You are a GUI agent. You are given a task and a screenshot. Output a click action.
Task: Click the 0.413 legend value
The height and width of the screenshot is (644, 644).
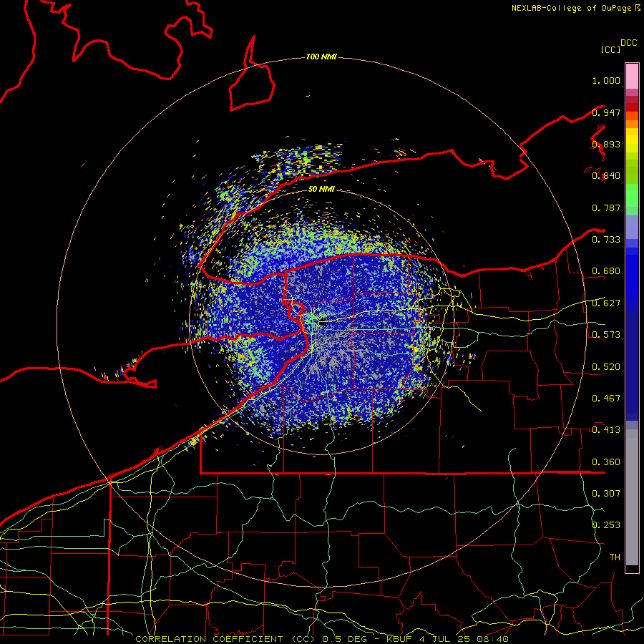click(x=606, y=430)
